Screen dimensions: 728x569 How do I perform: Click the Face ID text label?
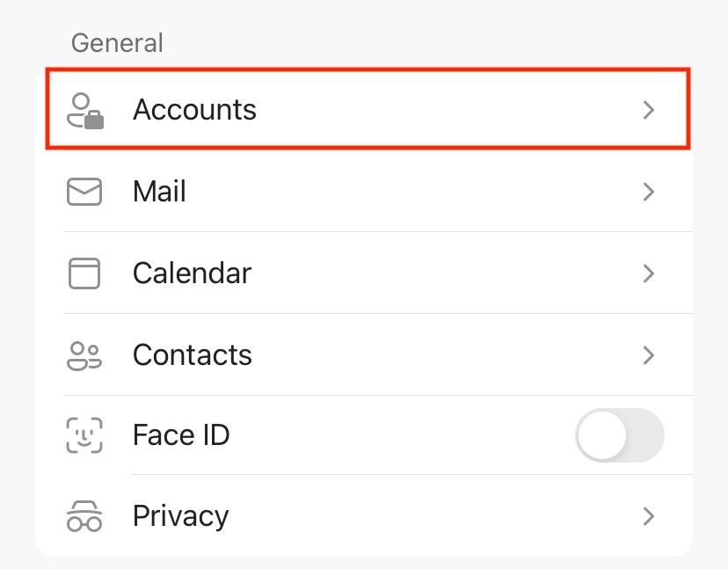[x=181, y=435]
